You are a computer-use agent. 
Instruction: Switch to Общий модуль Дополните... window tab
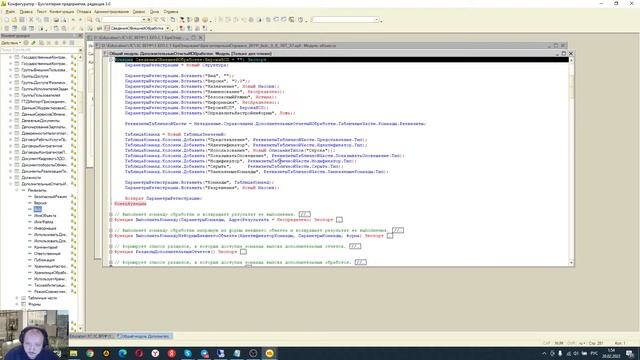pyautogui.click(x=145, y=336)
